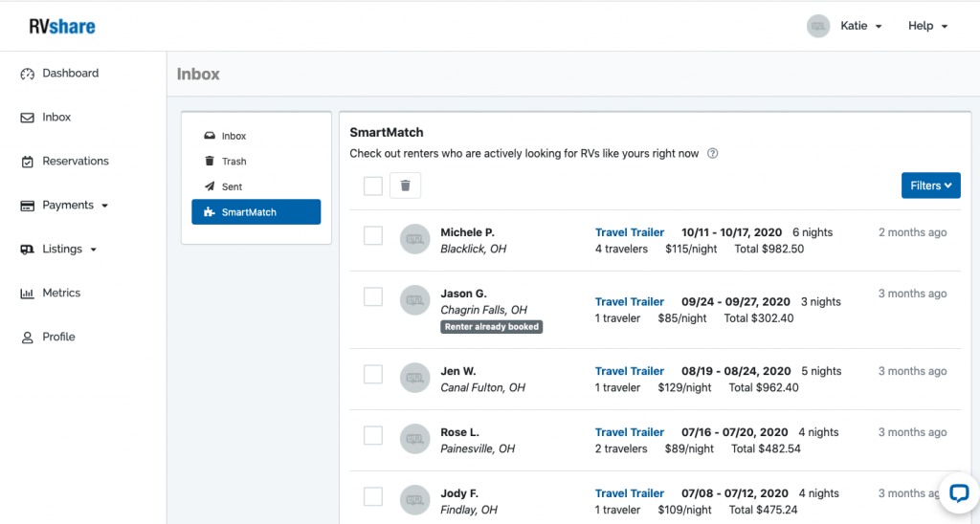Click dates '08/19 - 08/24, 2020'
The height and width of the screenshot is (524, 980).
[x=736, y=371]
